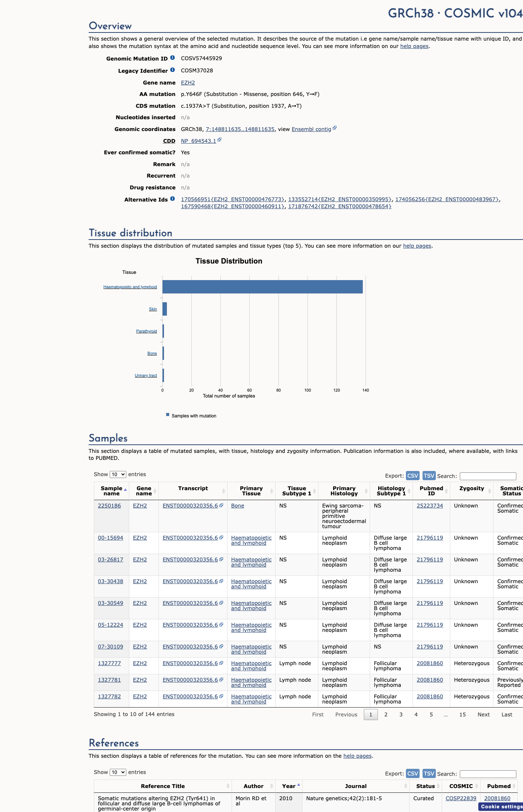
Task: Sort Samples table by Transcript column arrows
Action: click(223, 491)
